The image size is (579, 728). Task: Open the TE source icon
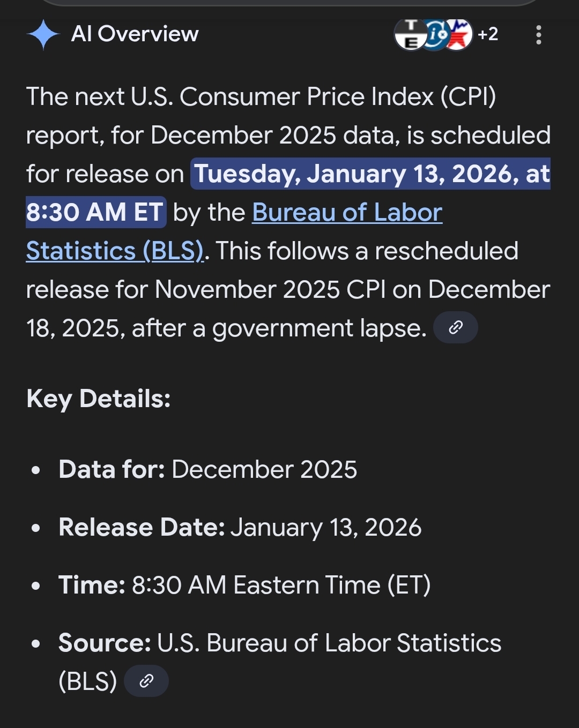pyautogui.click(x=410, y=35)
